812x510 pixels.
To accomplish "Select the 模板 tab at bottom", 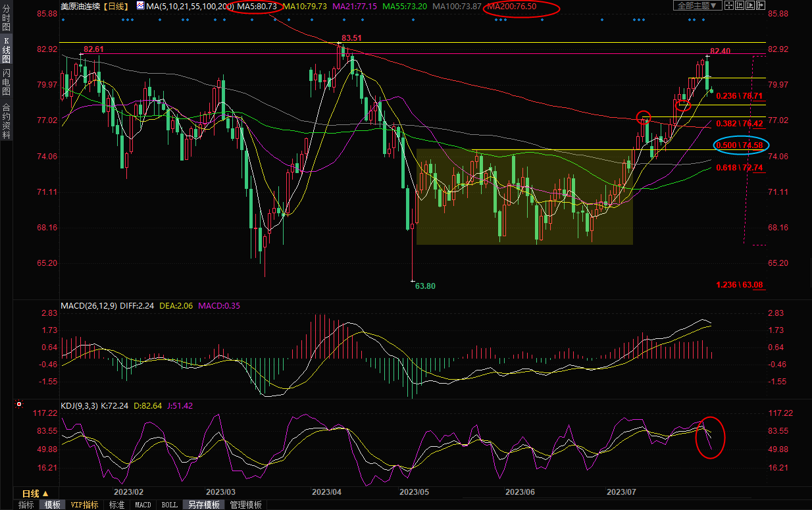I will (53, 505).
